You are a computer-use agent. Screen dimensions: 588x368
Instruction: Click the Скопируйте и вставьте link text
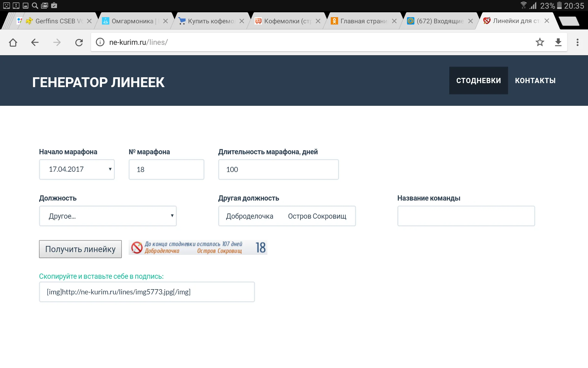click(101, 276)
